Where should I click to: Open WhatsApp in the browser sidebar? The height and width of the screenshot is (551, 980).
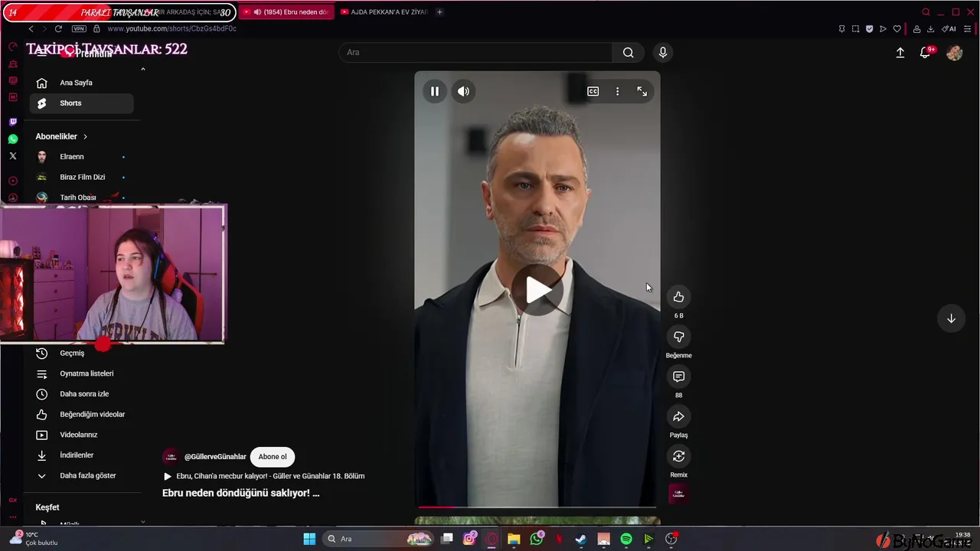pos(13,139)
